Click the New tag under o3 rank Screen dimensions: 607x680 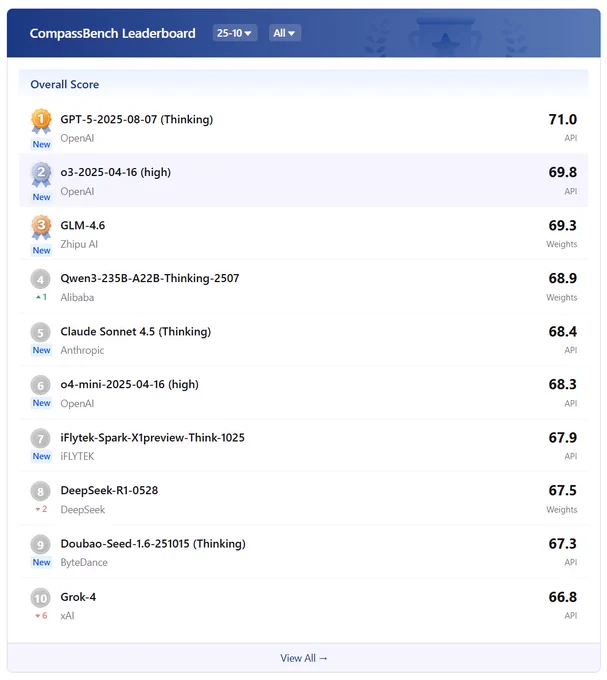coord(41,197)
